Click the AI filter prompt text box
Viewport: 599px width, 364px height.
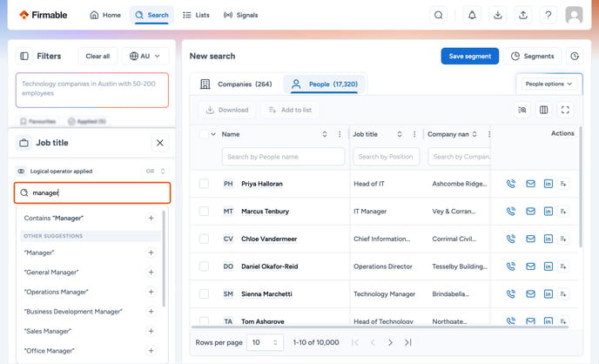92,91
